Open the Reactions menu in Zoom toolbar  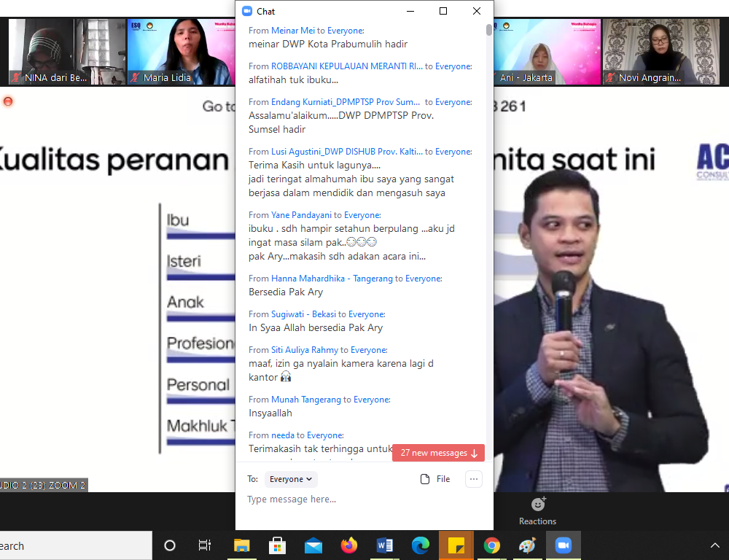(537, 510)
